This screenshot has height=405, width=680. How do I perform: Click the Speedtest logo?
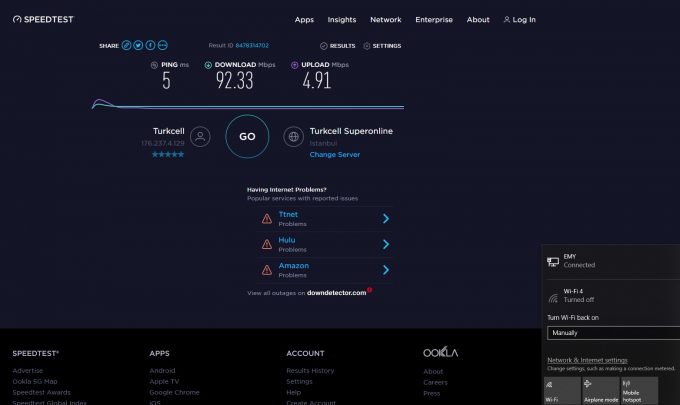43,19
